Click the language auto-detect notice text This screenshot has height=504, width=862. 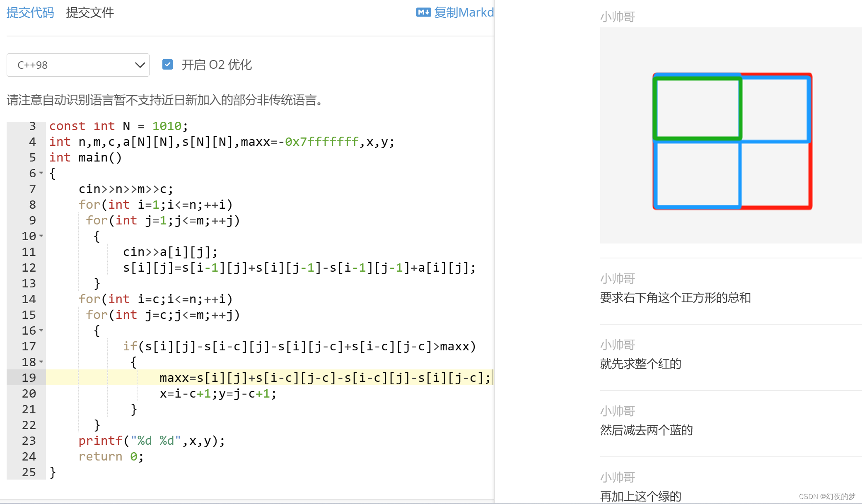[x=166, y=100]
